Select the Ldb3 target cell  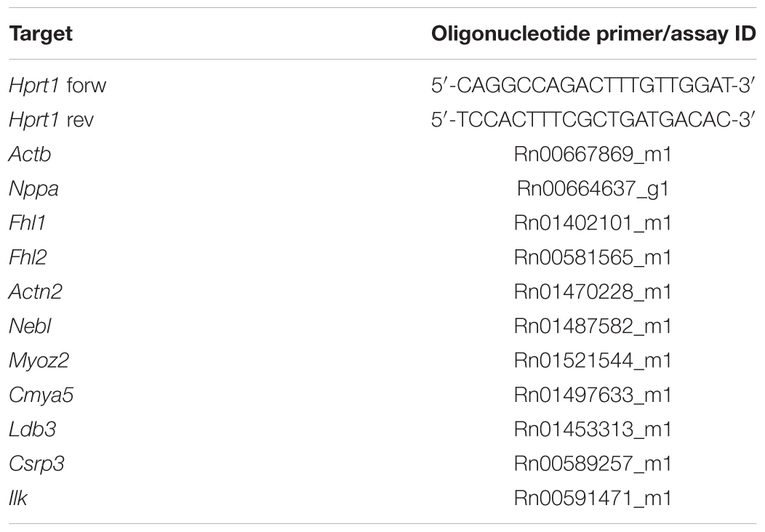click(32, 429)
